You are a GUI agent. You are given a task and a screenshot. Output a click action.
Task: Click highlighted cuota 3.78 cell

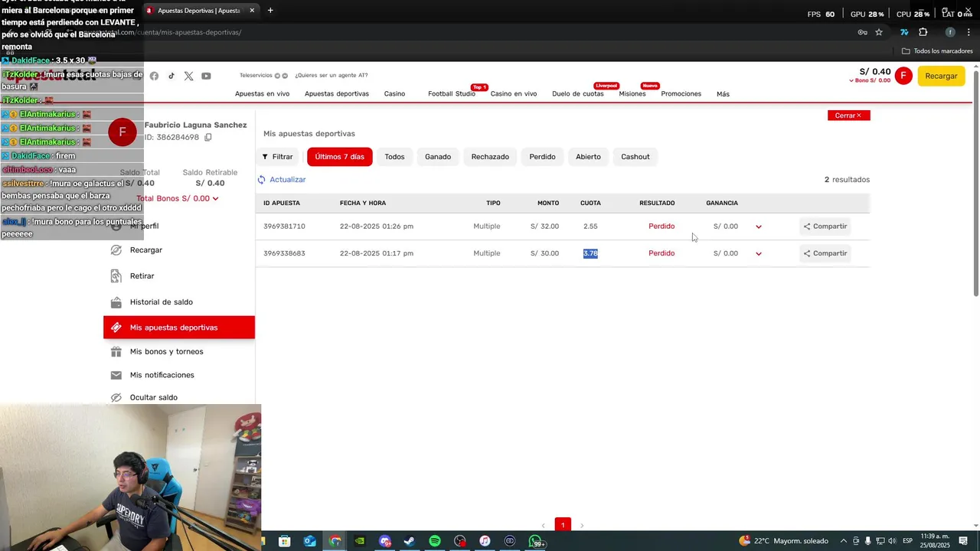coord(590,253)
